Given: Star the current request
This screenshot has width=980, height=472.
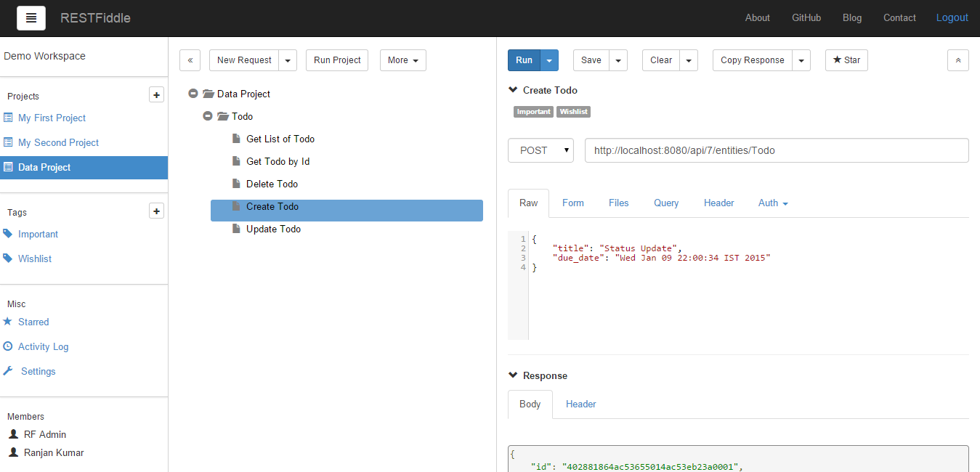Looking at the screenshot, I should click(x=846, y=60).
